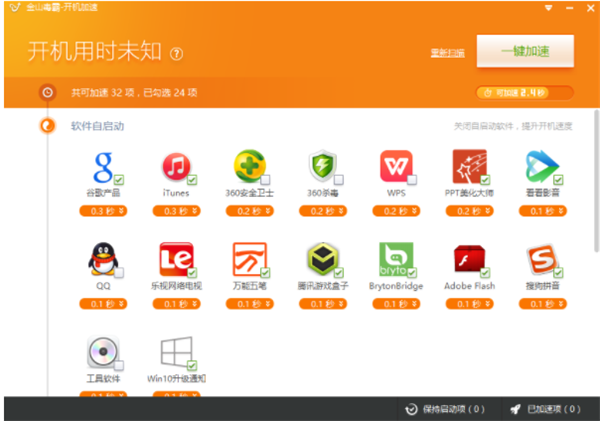600x421 pixels.
Task: Click the vertical scrollbar on the right
Action: click(x=596, y=181)
